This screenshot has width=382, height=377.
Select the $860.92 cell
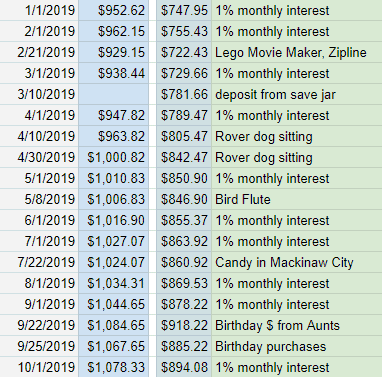point(184,262)
